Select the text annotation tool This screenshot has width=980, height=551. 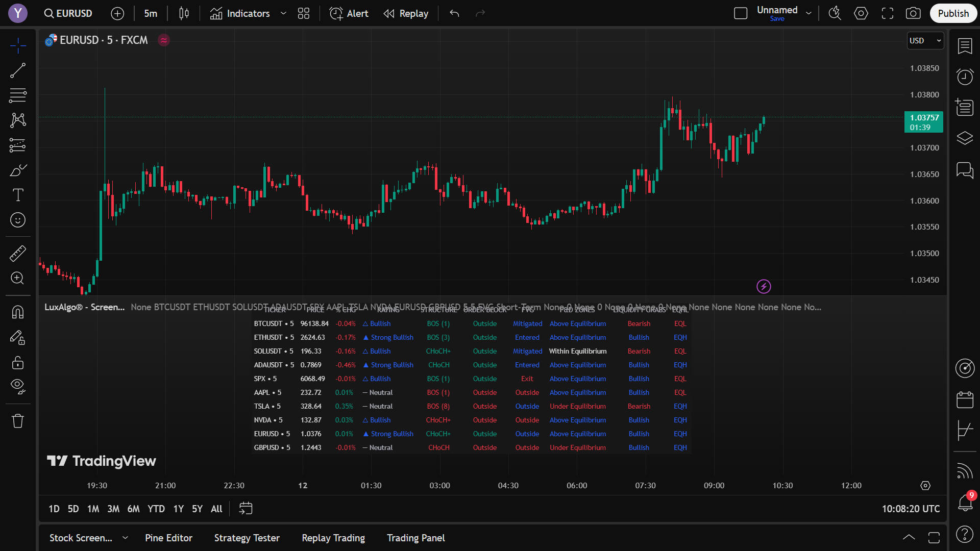pos(18,195)
